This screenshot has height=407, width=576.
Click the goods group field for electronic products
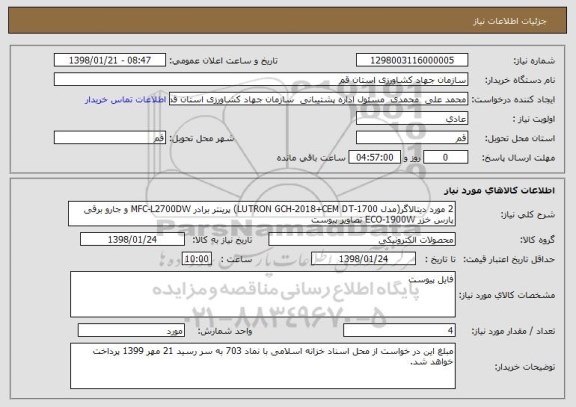point(362,239)
